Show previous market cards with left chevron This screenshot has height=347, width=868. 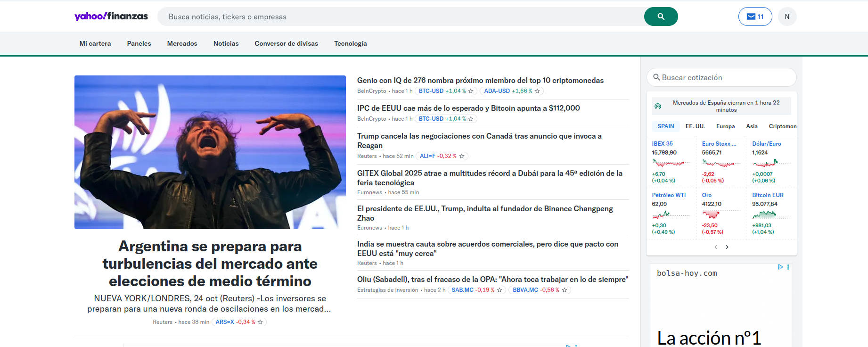pos(716,247)
